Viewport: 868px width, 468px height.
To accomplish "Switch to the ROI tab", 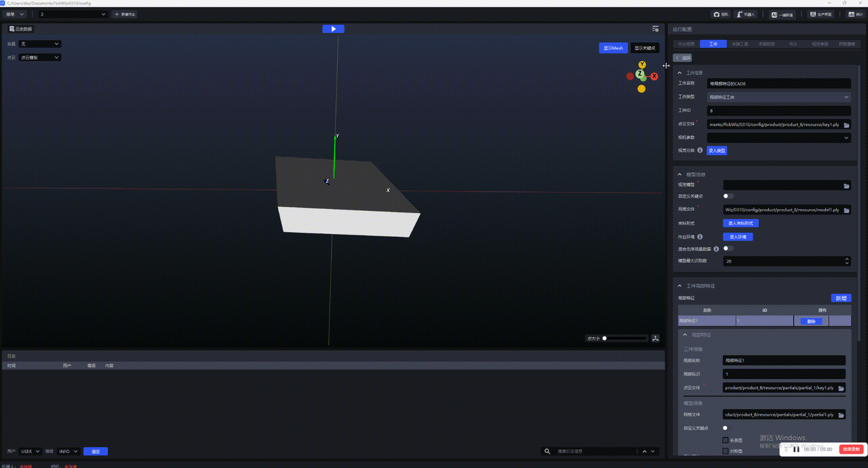I will [793, 44].
